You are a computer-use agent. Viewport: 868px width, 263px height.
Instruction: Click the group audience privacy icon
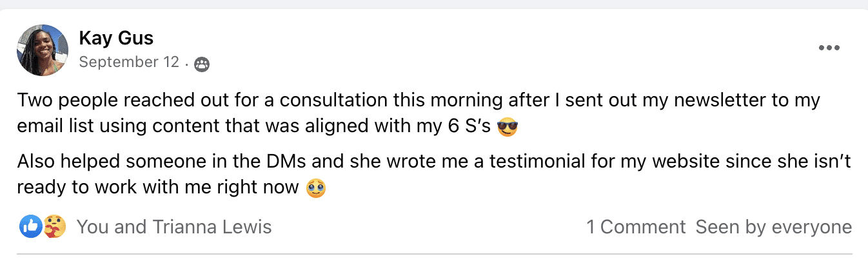(x=202, y=64)
